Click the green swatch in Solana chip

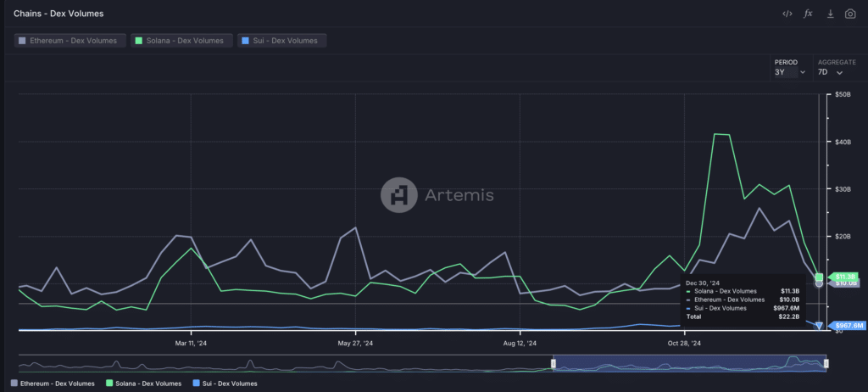(x=138, y=41)
